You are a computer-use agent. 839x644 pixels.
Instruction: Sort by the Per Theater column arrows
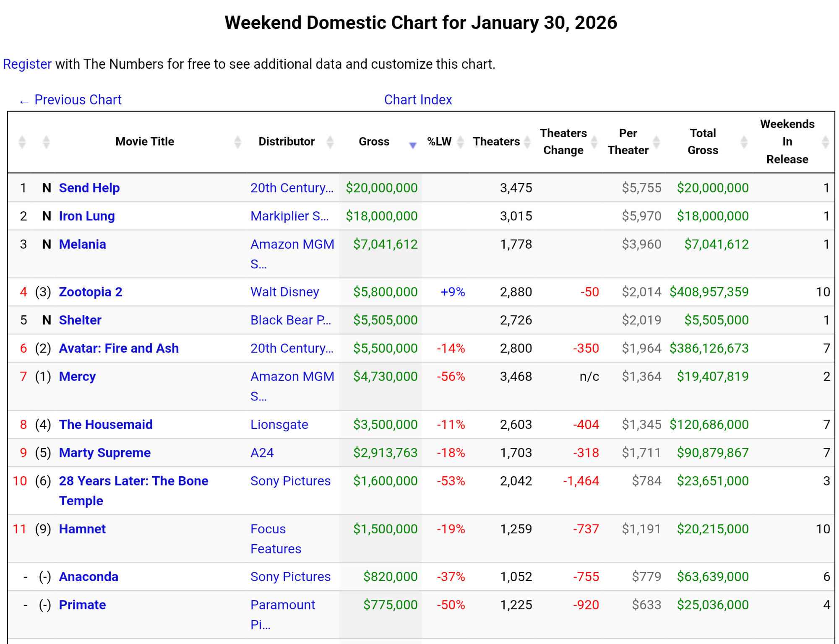tap(657, 142)
